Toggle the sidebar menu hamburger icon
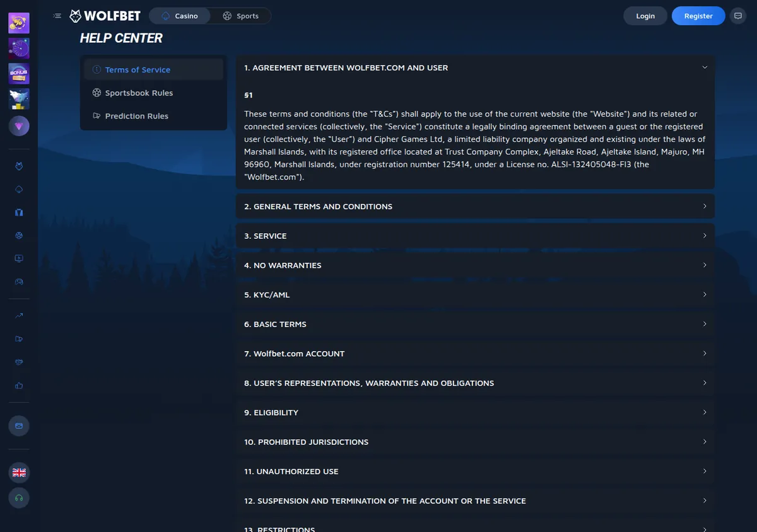Screen dimensions: 757x532 (57, 16)
